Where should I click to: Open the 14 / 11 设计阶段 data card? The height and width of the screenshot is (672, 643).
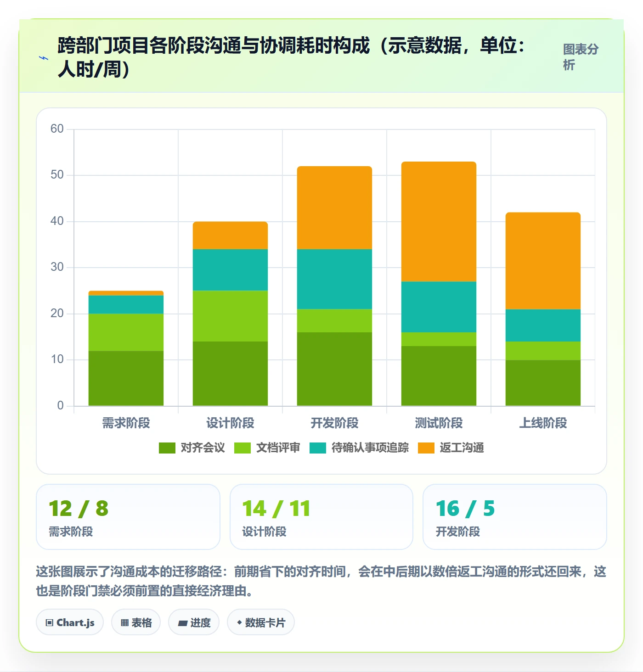coord(321,517)
